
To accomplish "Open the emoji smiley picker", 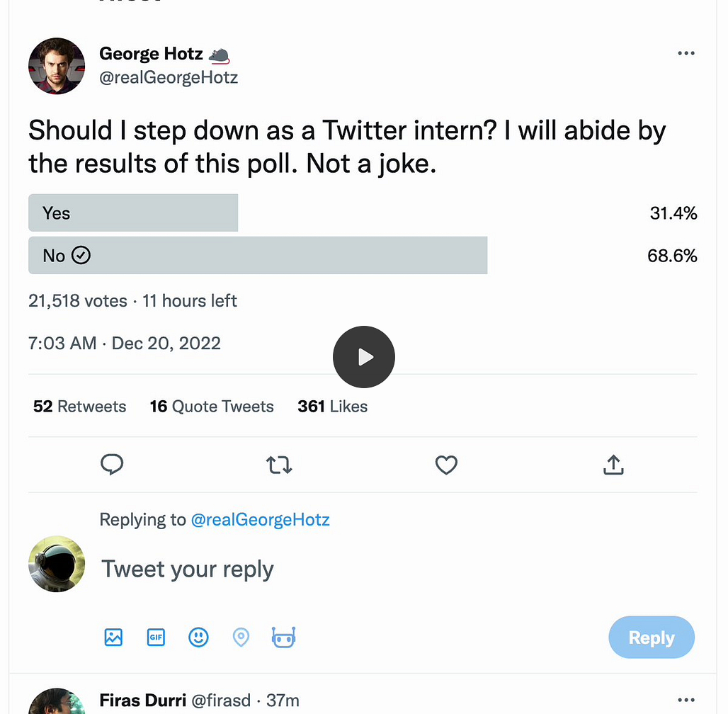I will (x=198, y=637).
